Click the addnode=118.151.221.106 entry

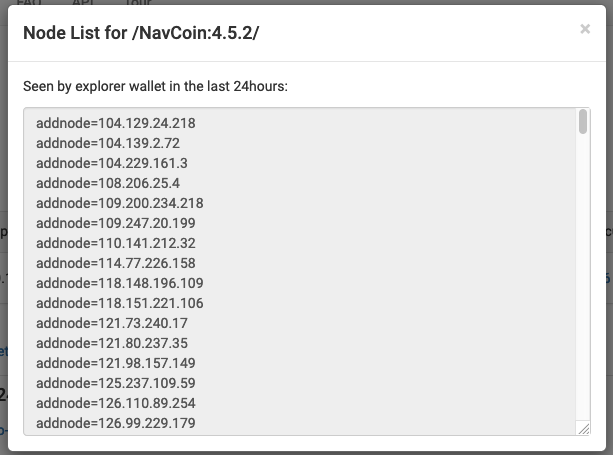(x=120, y=303)
